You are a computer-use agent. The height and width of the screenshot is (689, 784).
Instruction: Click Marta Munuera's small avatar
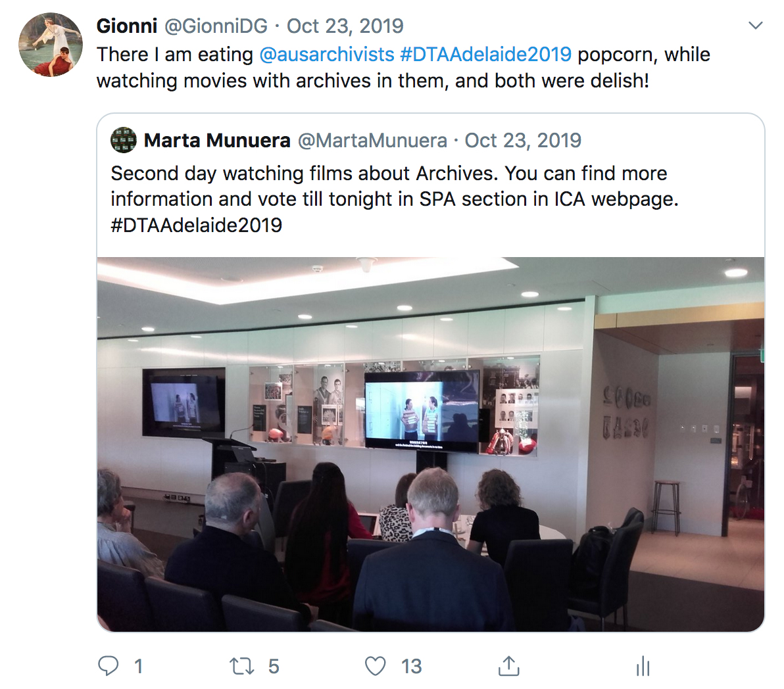(x=124, y=141)
